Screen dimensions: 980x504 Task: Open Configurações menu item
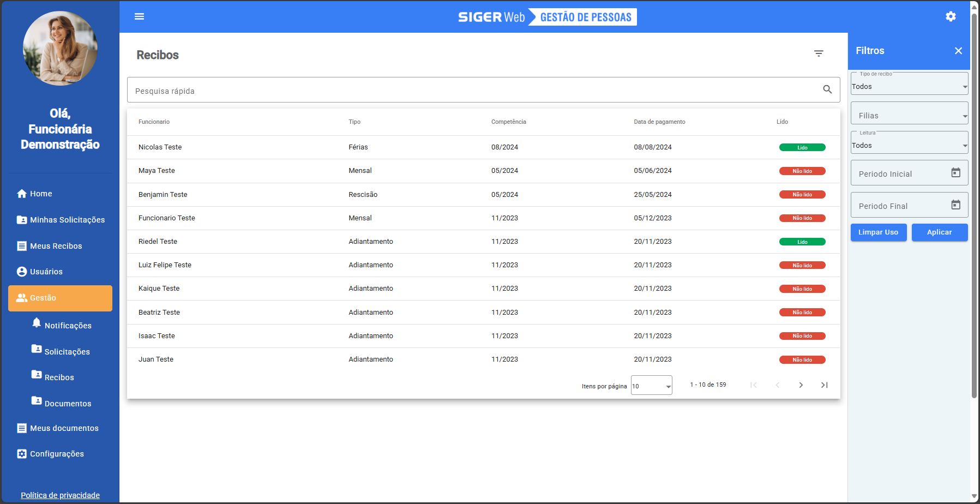click(x=60, y=454)
